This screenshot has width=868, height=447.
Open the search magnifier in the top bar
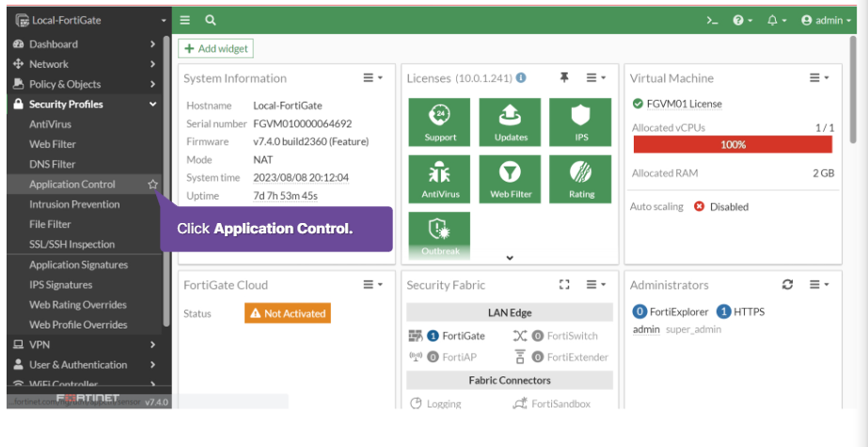click(x=210, y=20)
